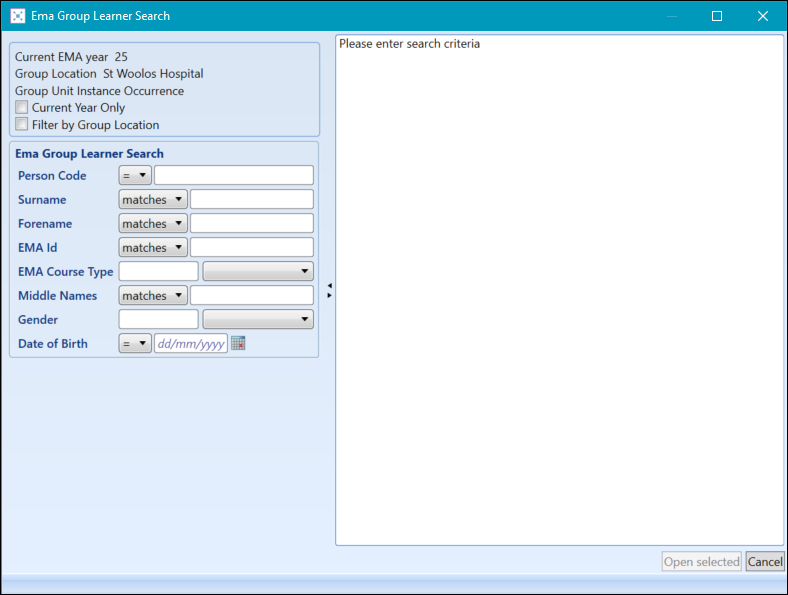Click the 'Please enter search criteria' text
This screenshot has width=788, height=595.
(x=410, y=44)
